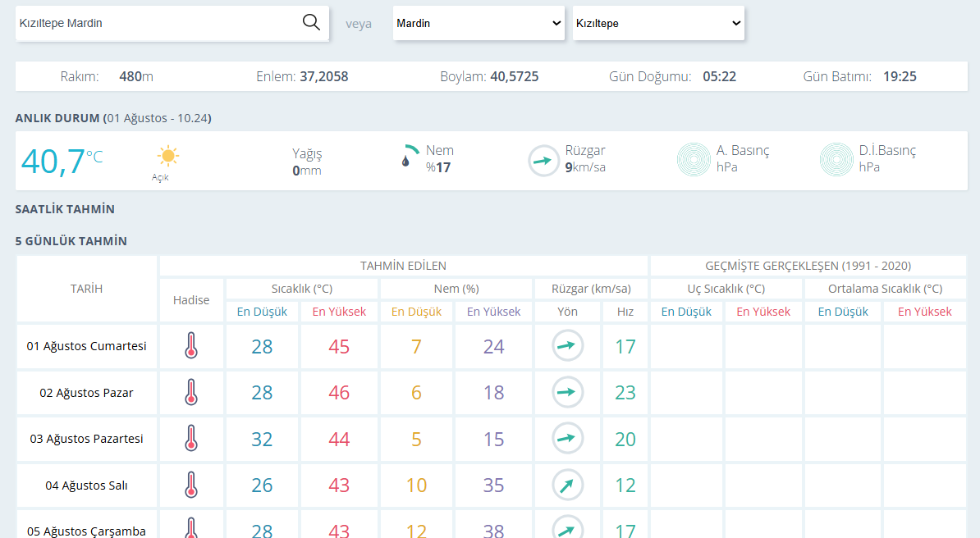Click the 04 Ağustos Salı date cell
This screenshot has width=980, height=538.
pos(86,485)
